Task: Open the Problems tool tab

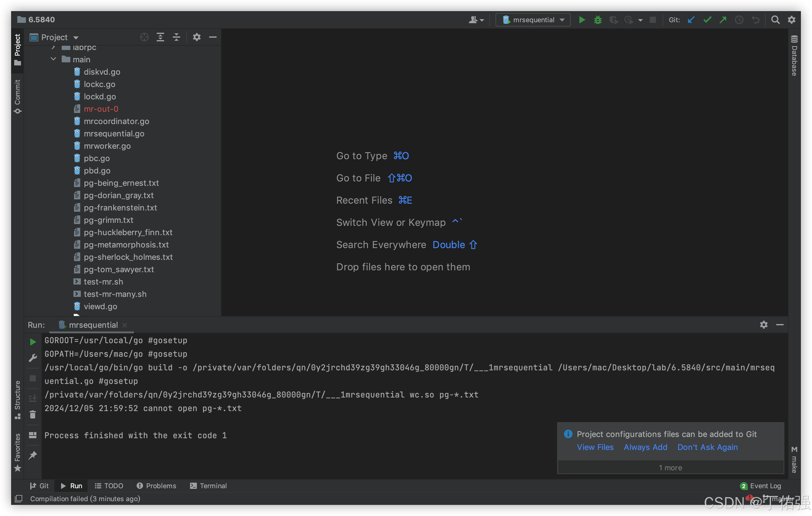Action: [x=156, y=486]
